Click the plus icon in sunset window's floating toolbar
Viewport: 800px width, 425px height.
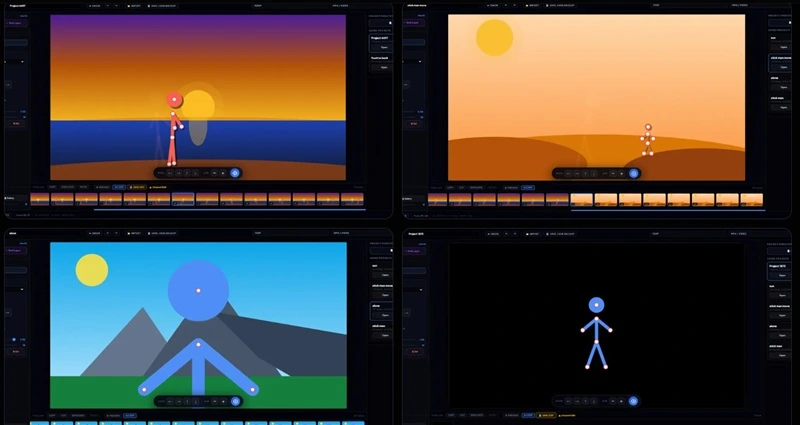tap(223, 173)
